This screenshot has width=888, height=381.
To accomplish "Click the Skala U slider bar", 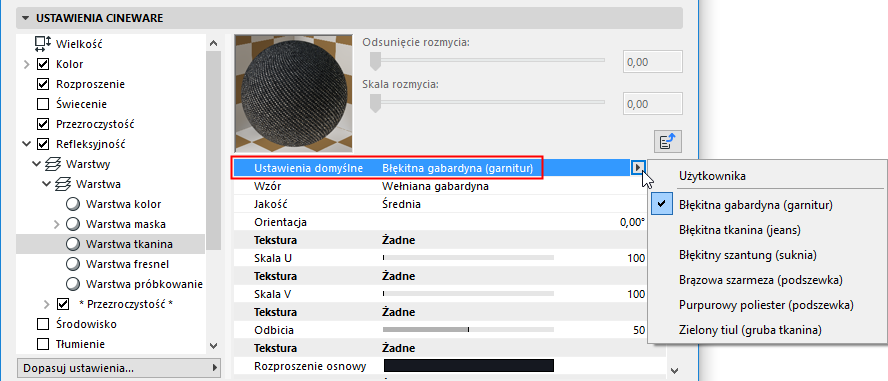I will pyautogui.click(x=468, y=258).
